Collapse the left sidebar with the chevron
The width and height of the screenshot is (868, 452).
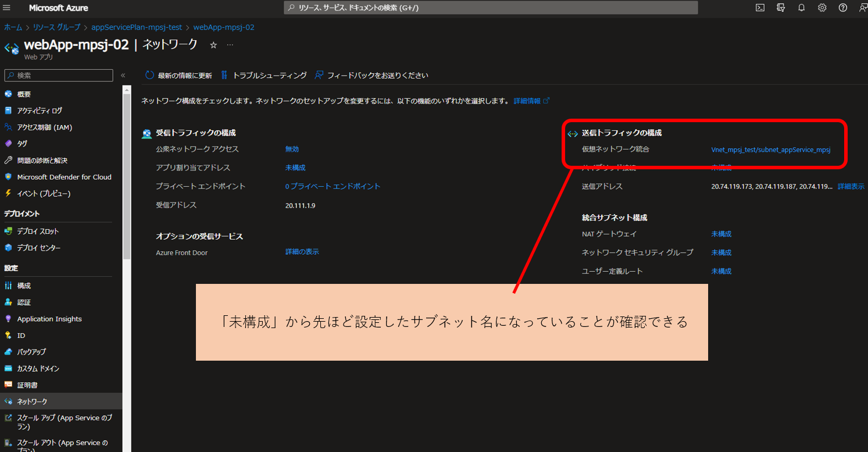(x=123, y=76)
